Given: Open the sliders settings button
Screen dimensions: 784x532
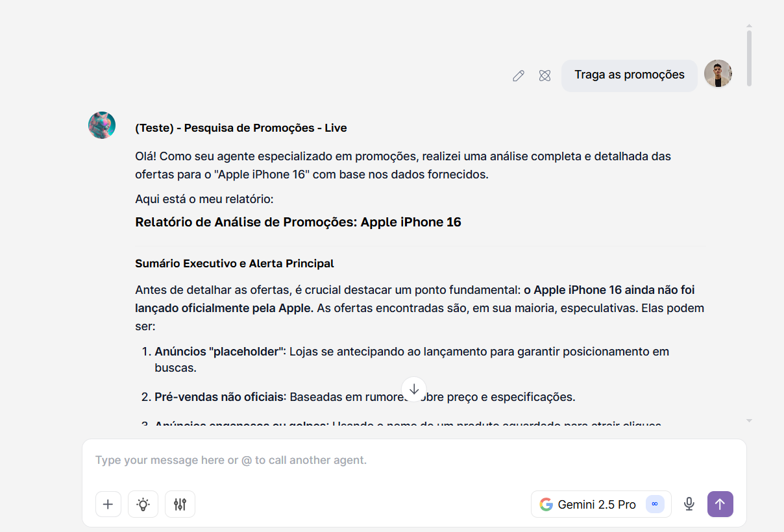Looking at the screenshot, I should pos(180,504).
